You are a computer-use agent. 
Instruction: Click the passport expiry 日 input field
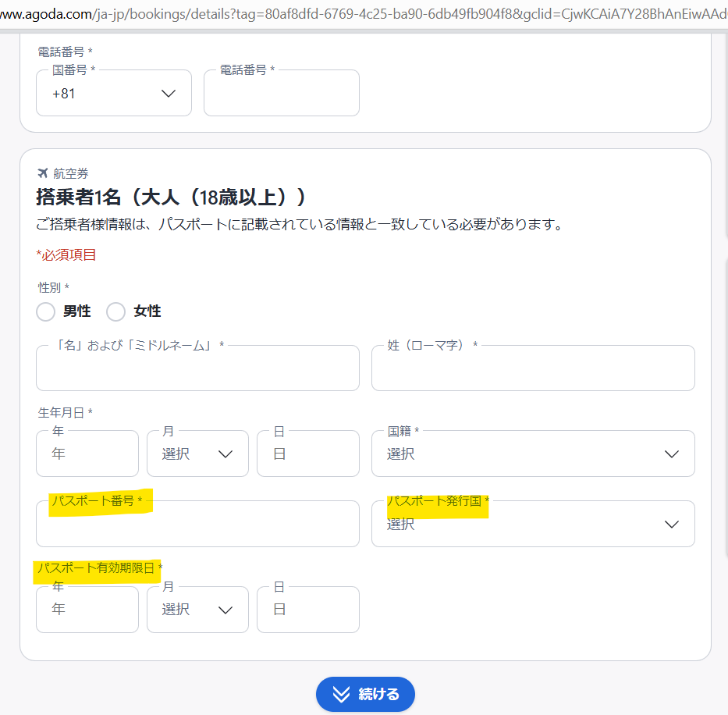coord(308,610)
